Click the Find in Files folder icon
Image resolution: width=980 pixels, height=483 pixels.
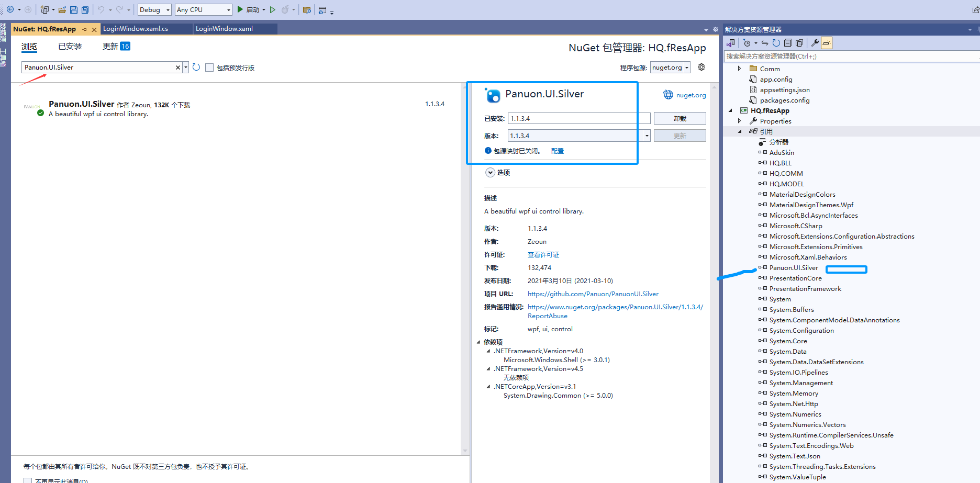pos(307,9)
